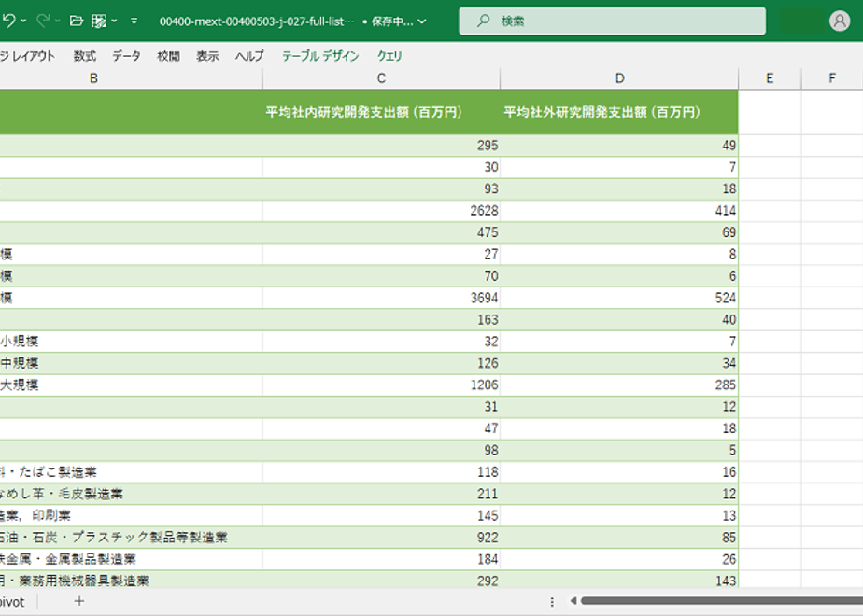
Task: Open the account profile icon
Action: pos(840,21)
